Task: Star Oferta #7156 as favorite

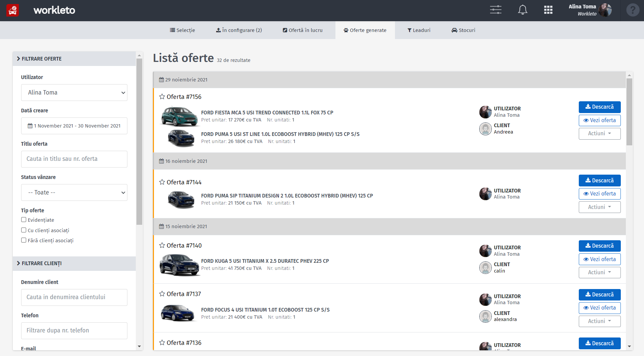Action: (162, 97)
